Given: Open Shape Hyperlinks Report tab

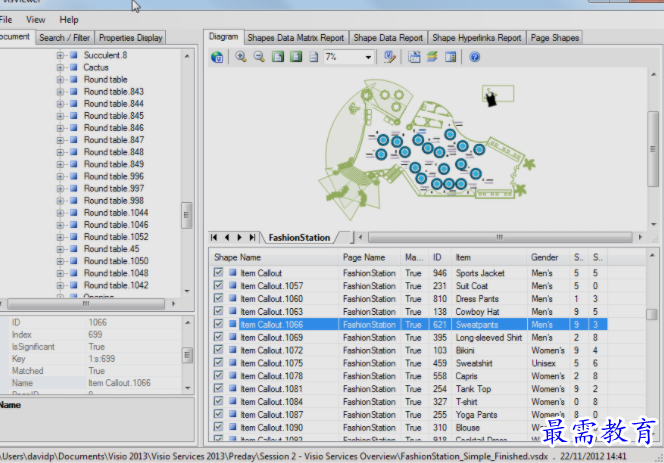Looking at the screenshot, I should pyautogui.click(x=477, y=38).
